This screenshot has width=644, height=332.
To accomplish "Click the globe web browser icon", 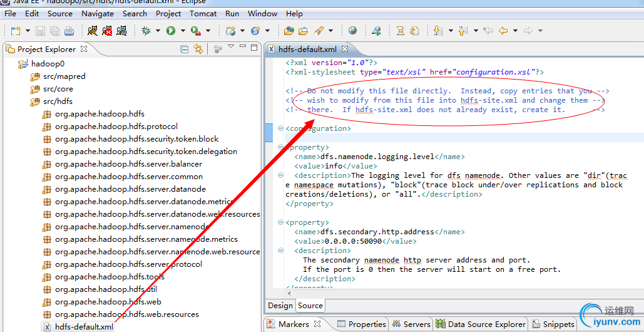I will click(x=353, y=31).
